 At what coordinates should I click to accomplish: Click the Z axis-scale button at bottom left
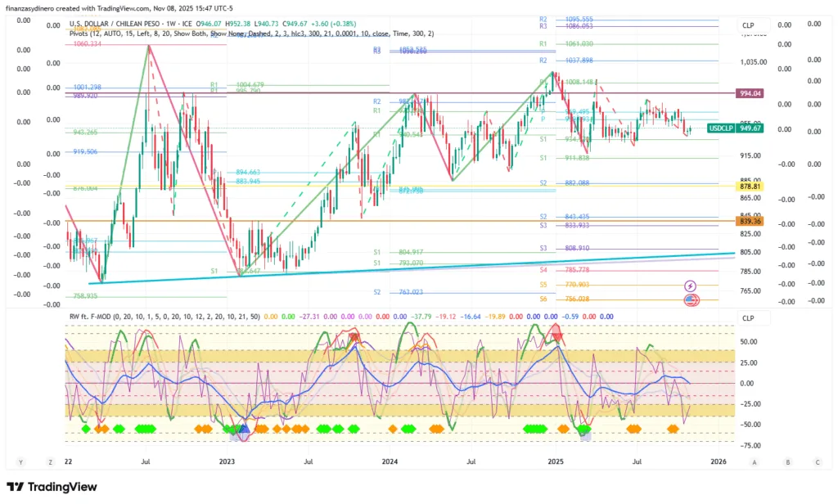coord(50,461)
